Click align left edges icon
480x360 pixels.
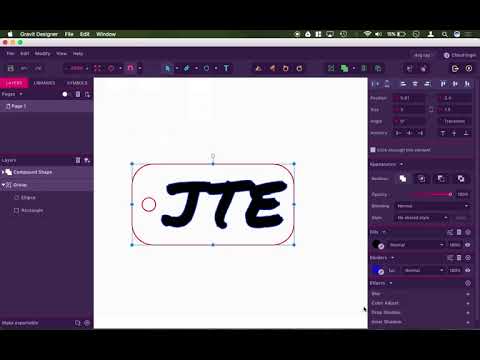tap(403, 84)
